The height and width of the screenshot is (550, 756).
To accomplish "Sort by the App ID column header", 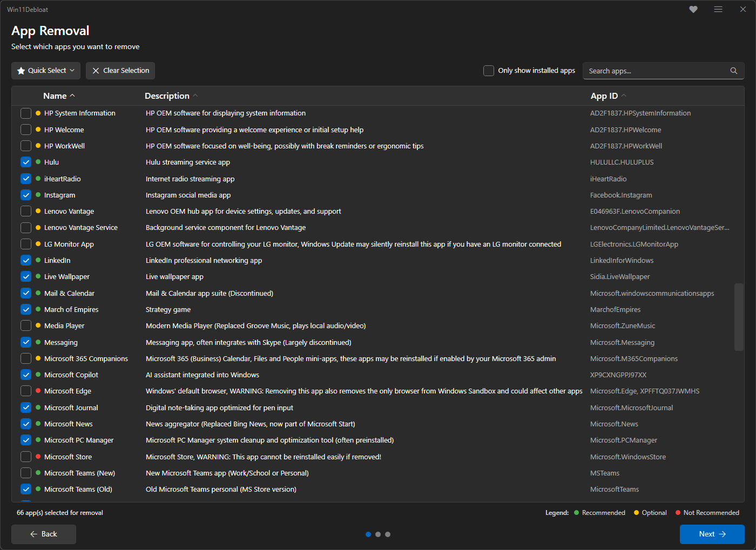I will 608,96.
